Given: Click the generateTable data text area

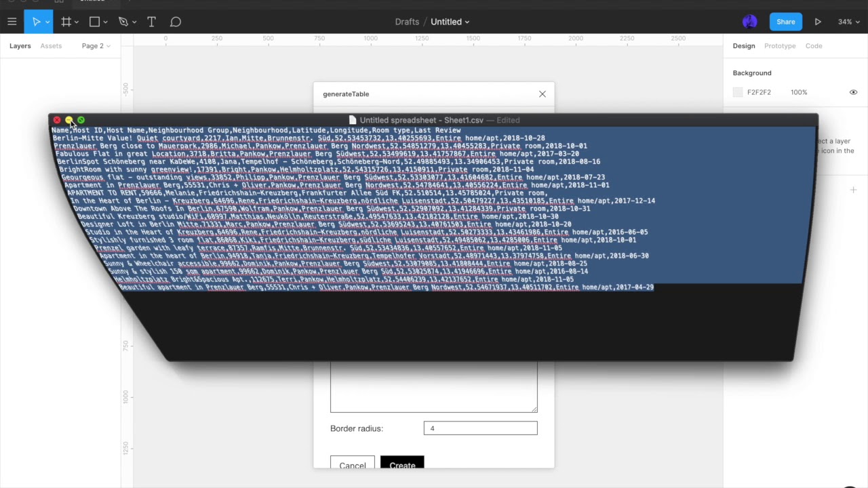Looking at the screenshot, I should (433, 386).
